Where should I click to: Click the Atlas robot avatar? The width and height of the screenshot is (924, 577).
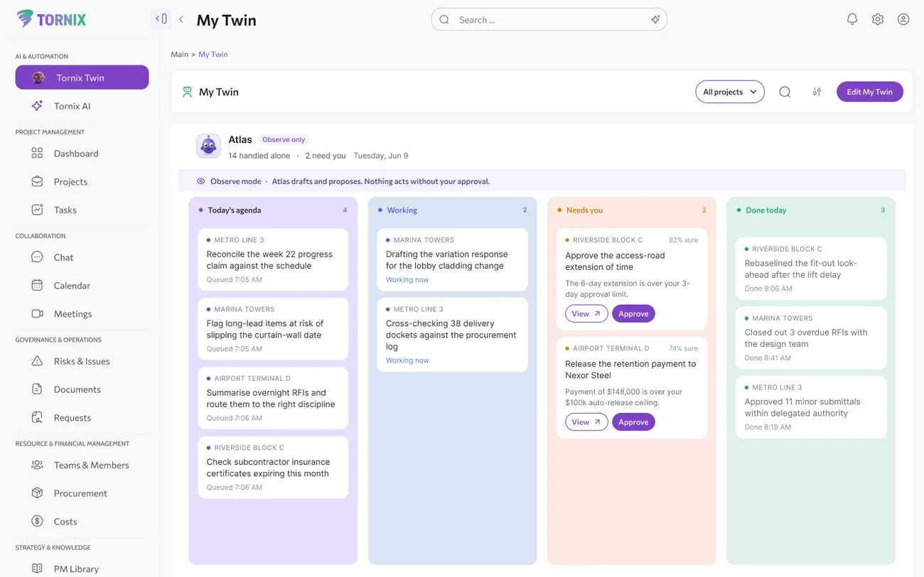pos(208,146)
